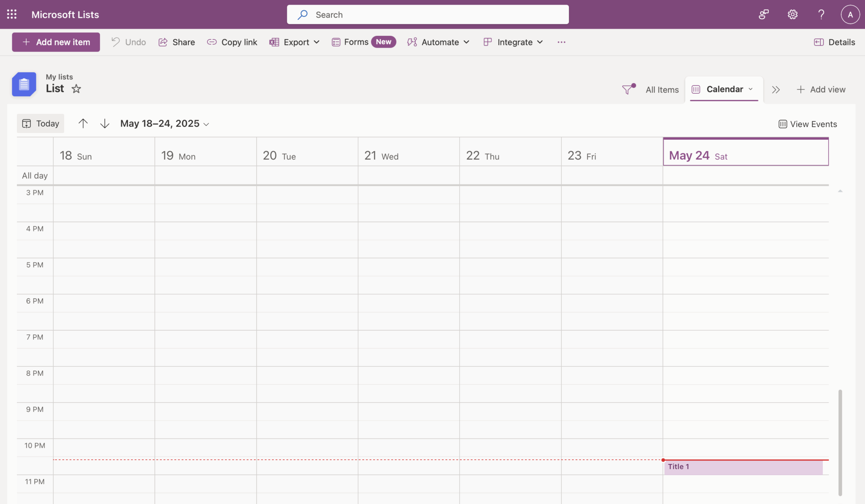Go to next week with down arrow
The width and height of the screenshot is (865, 504).
coord(104,123)
